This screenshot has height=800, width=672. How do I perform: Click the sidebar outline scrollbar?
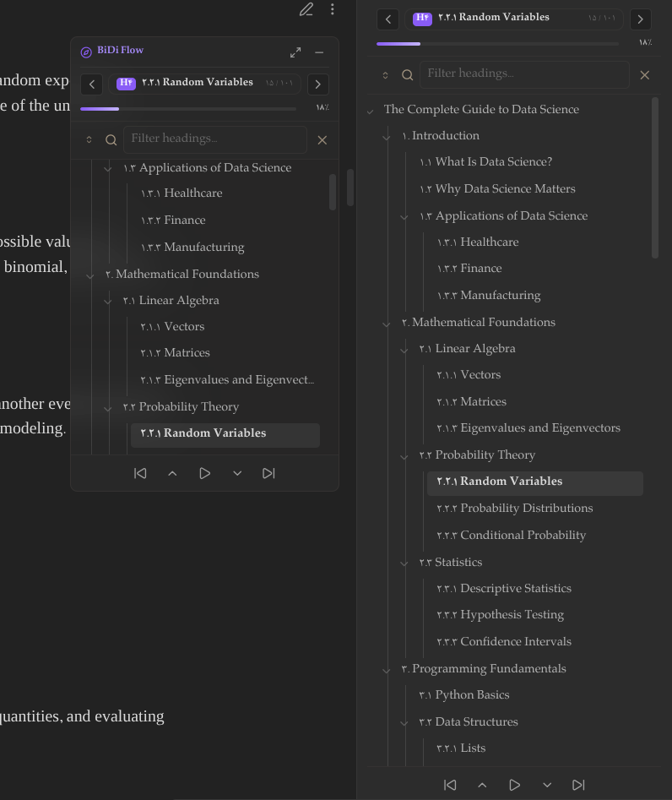(655, 178)
